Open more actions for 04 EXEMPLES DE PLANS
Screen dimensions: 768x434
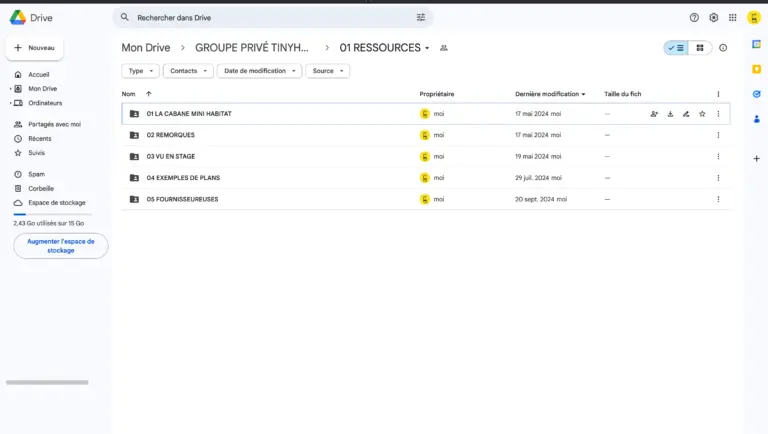pos(719,178)
